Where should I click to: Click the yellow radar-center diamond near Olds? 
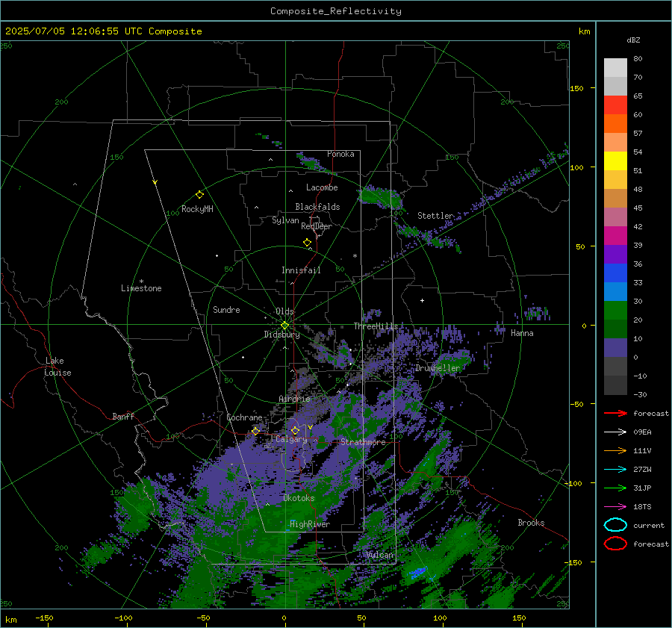click(x=284, y=325)
